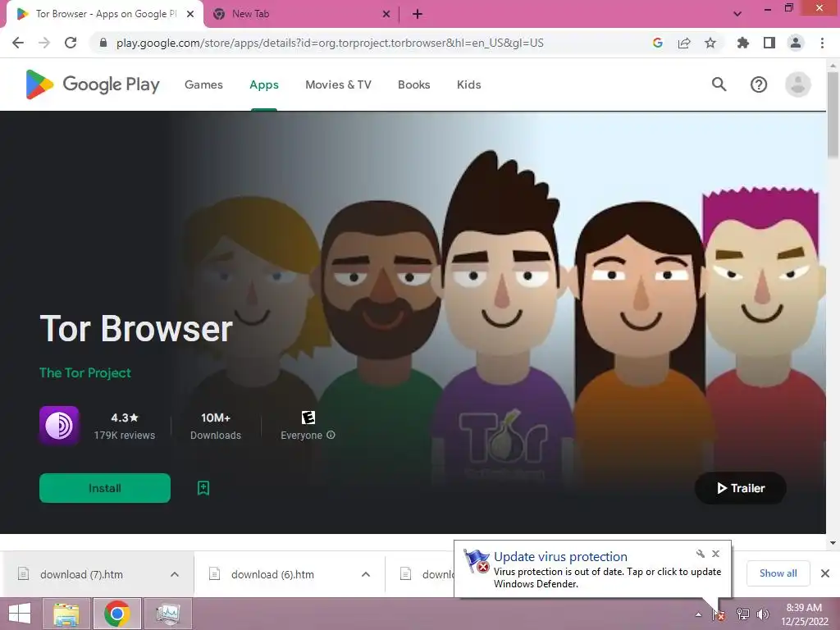
Task: Install Tor Browser
Action: (105, 488)
